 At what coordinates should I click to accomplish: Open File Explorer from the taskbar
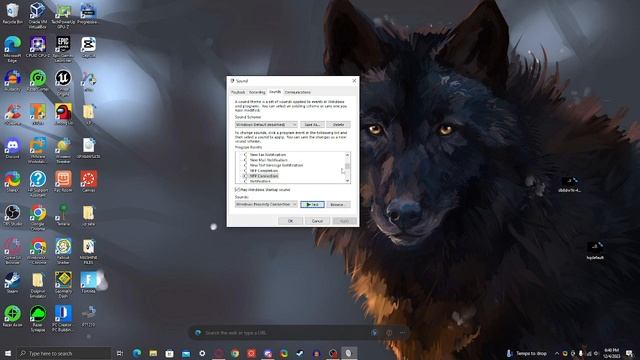pos(153,353)
